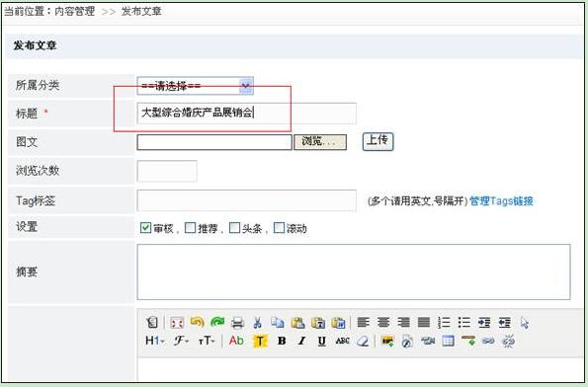This screenshot has width=588, height=387.
Task: Enable the 头条 checkbox
Action: (x=234, y=227)
